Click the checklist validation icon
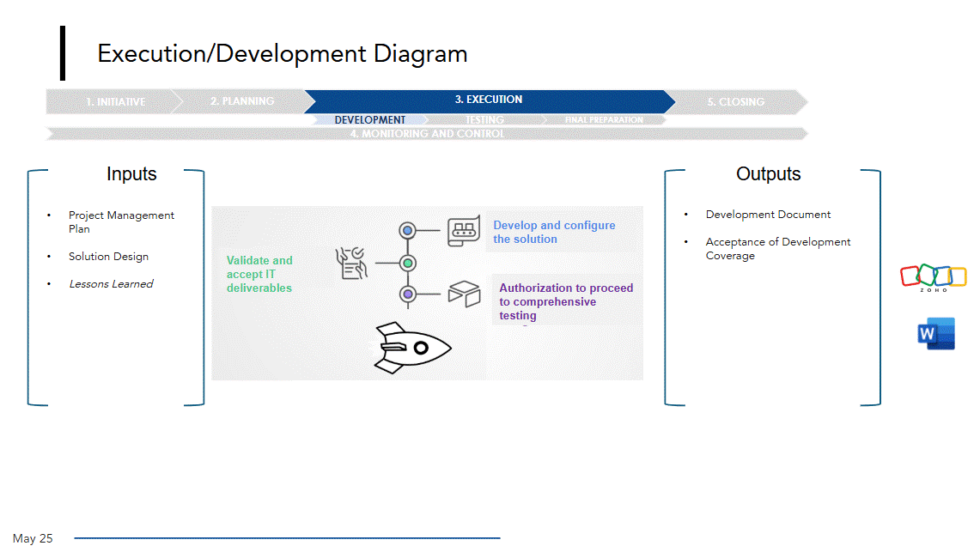The width and height of the screenshot is (980, 552). 352,263
